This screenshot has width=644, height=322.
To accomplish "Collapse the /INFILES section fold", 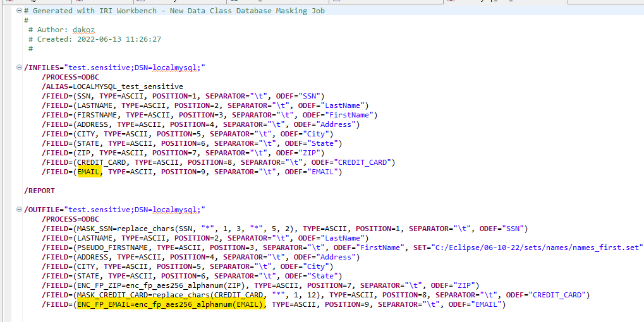I will [x=20, y=68].
